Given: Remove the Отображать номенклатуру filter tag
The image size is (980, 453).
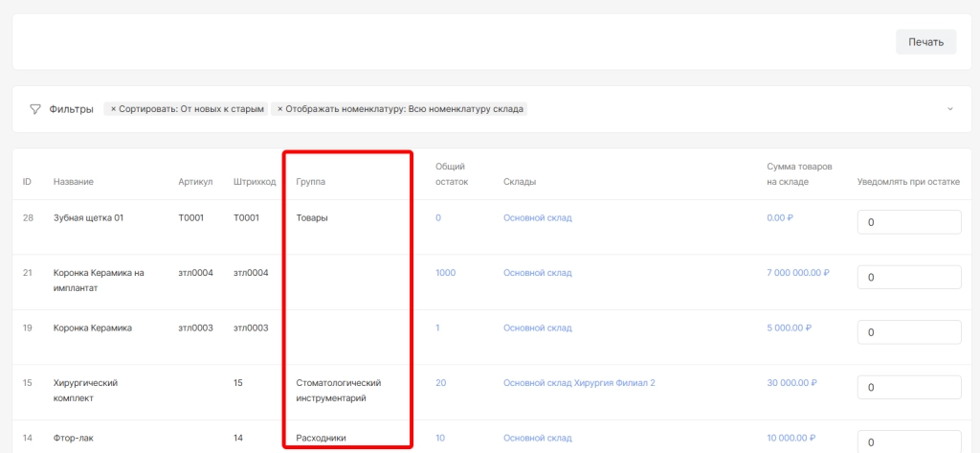Looking at the screenshot, I should click(279, 109).
